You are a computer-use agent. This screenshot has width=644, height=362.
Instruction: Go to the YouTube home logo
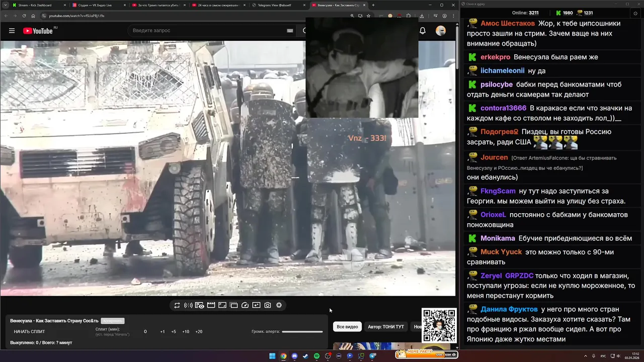[x=38, y=31]
